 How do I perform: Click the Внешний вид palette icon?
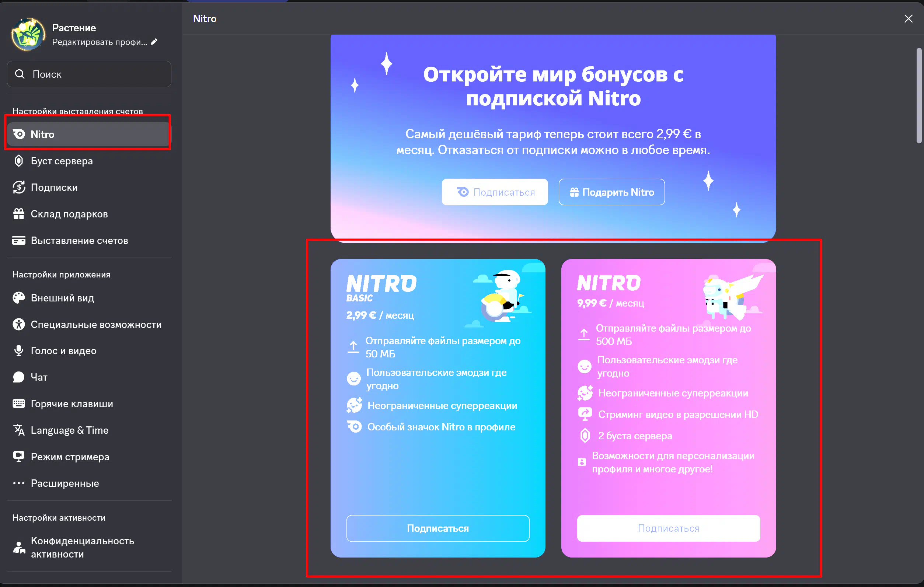coord(18,298)
